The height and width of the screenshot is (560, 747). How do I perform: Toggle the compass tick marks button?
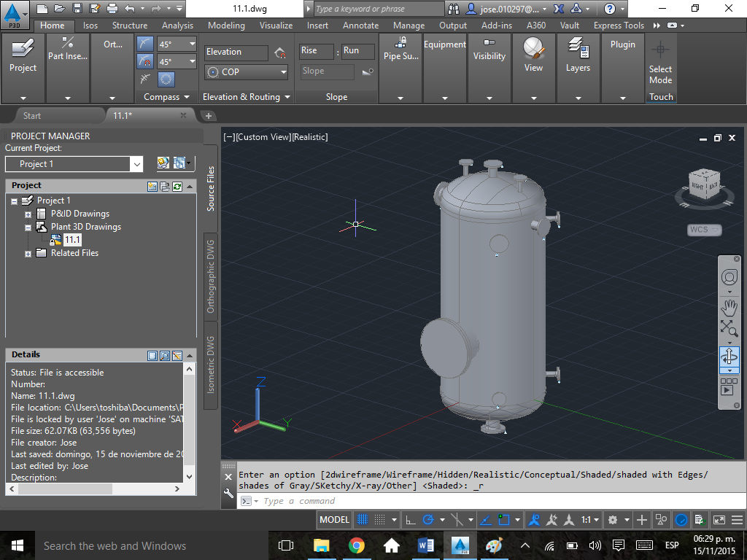tap(145, 44)
